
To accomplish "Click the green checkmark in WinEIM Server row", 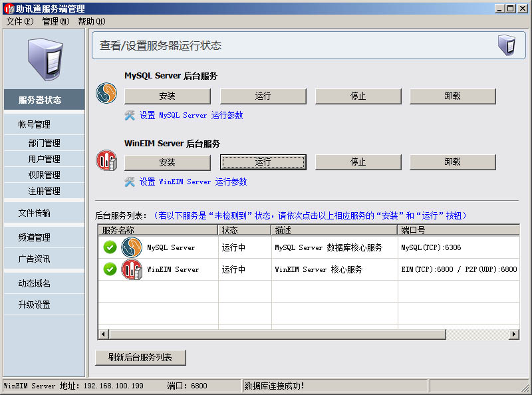I will tap(110, 269).
